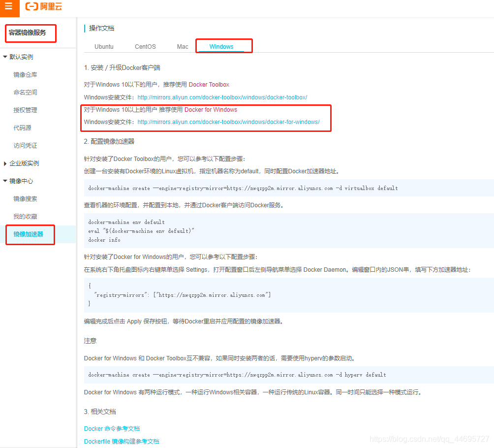The width and height of the screenshot is (494, 448).
Task: Open 我的收藏 in the sidebar
Action: pos(25,216)
